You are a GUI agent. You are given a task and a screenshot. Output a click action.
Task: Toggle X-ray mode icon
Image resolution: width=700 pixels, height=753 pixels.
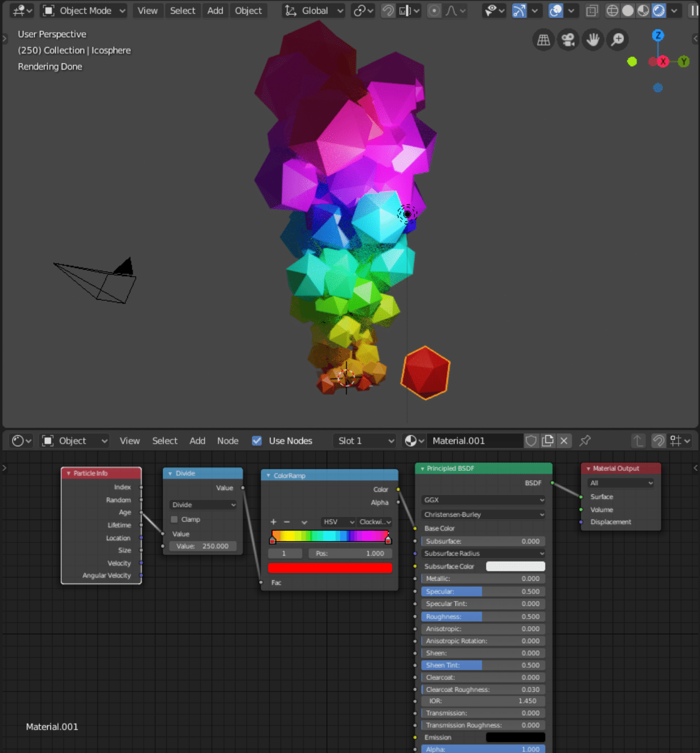(x=592, y=10)
